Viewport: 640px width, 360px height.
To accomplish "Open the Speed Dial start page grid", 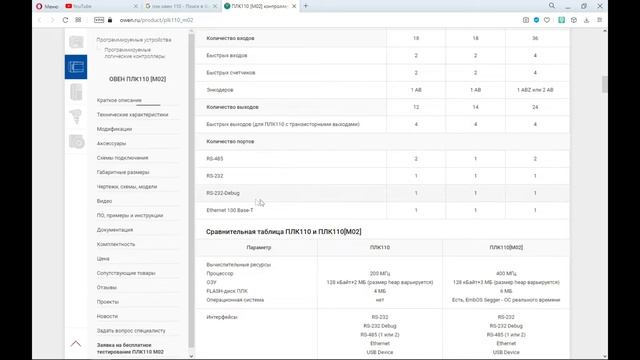I will (78, 20).
